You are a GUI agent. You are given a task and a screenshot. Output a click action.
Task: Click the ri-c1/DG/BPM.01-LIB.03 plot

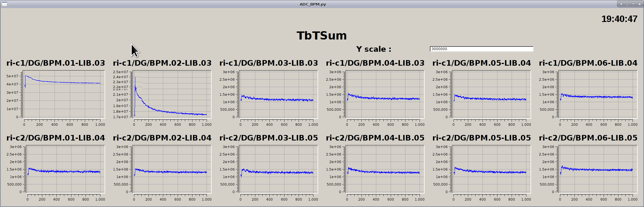[x=64, y=94]
